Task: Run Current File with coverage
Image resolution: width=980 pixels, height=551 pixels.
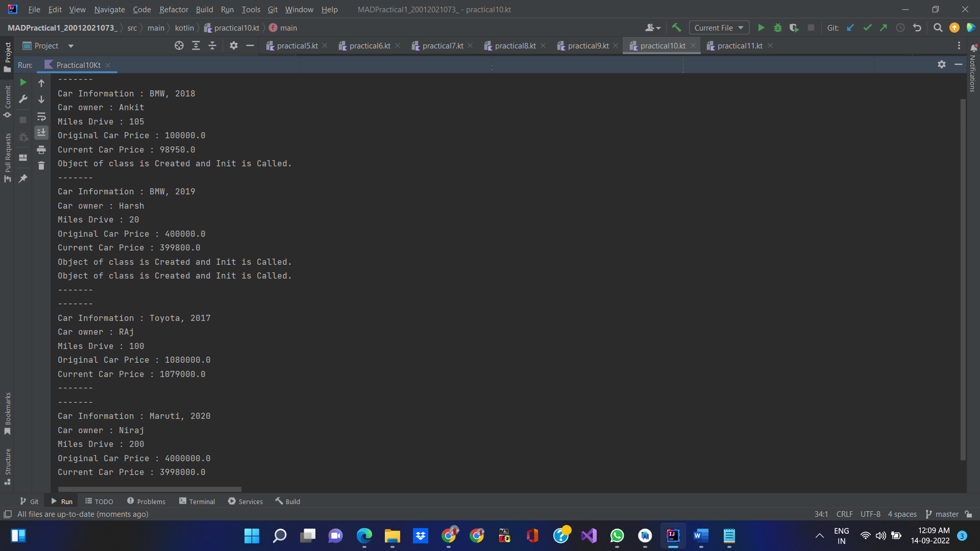Action: 794,28
